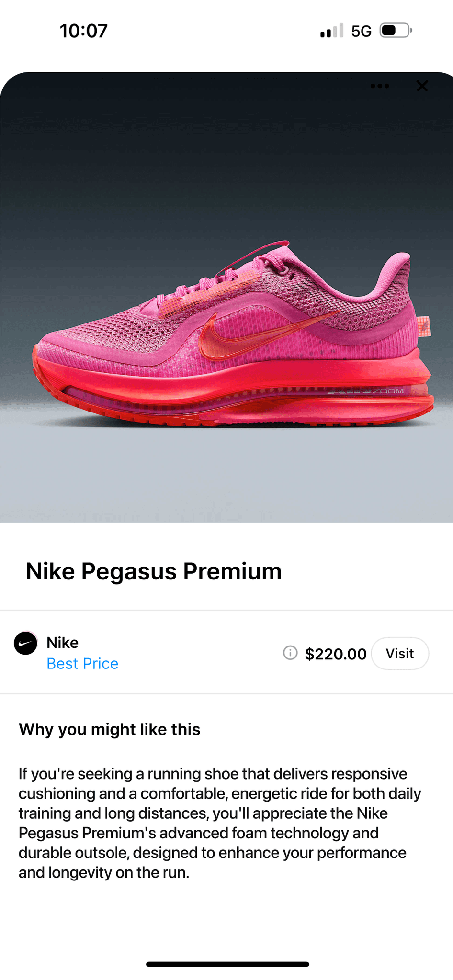Click the AIR ZOOM text on the midsole
This screenshot has width=453, height=980.
[366, 391]
